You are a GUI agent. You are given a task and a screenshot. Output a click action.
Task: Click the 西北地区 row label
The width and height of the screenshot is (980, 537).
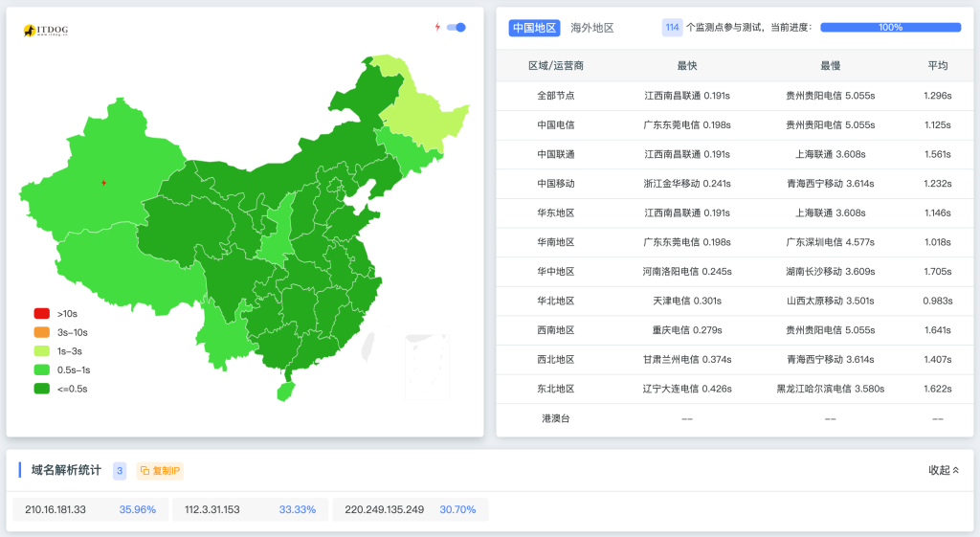(x=556, y=360)
